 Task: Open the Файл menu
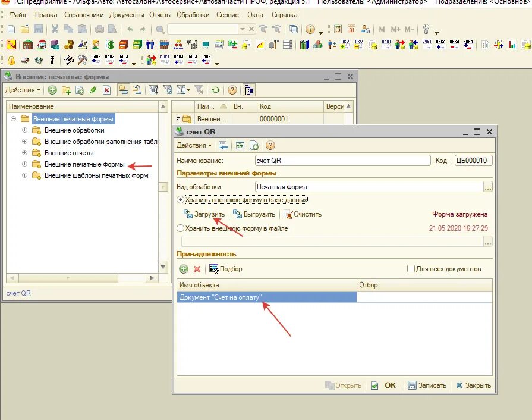coord(17,15)
